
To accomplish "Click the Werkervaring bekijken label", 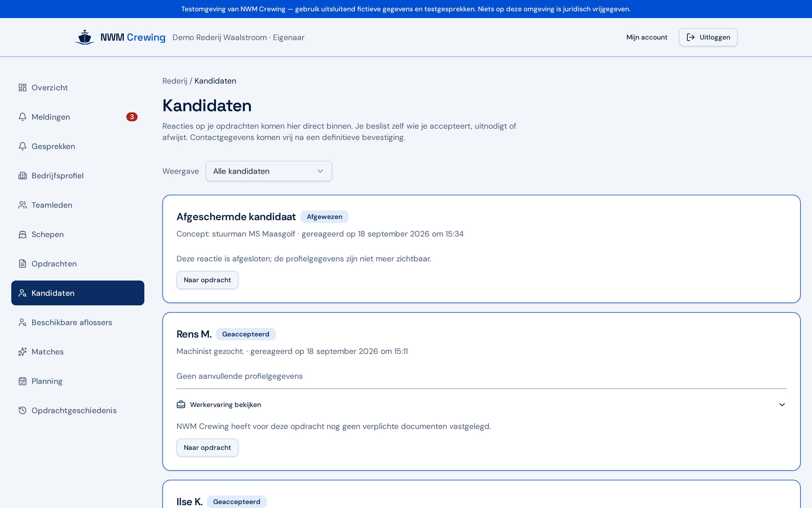I will tap(226, 404).
